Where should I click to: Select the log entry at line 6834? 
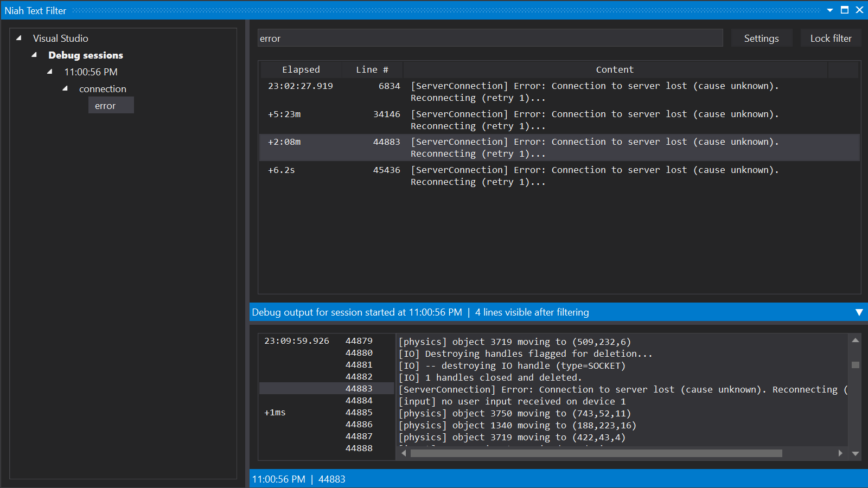pos(542,92)
